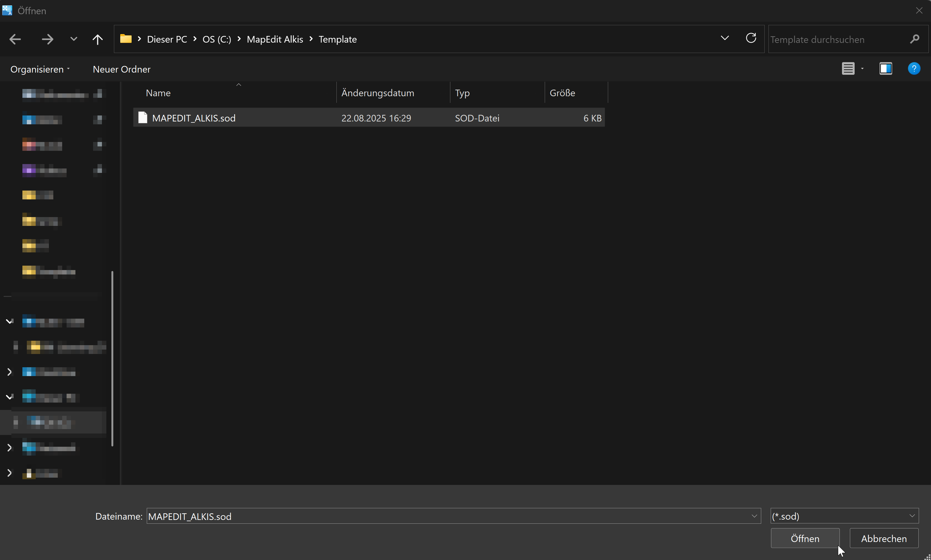Open the blue help question icon

point(914,69)
